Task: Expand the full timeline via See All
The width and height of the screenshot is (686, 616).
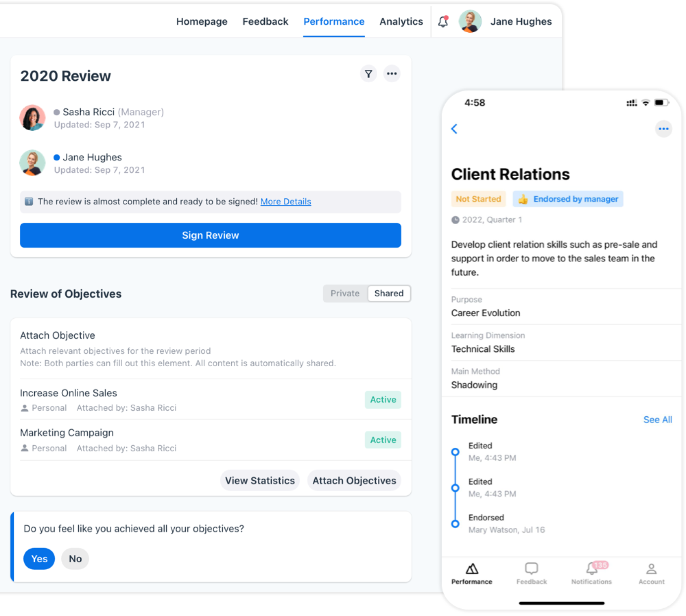Action: [x=657, y=420]
